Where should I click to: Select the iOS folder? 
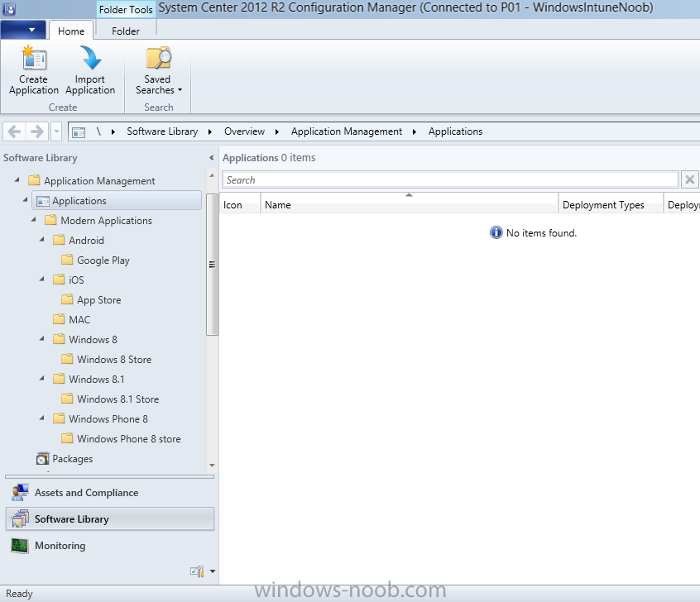pos(76,279)
